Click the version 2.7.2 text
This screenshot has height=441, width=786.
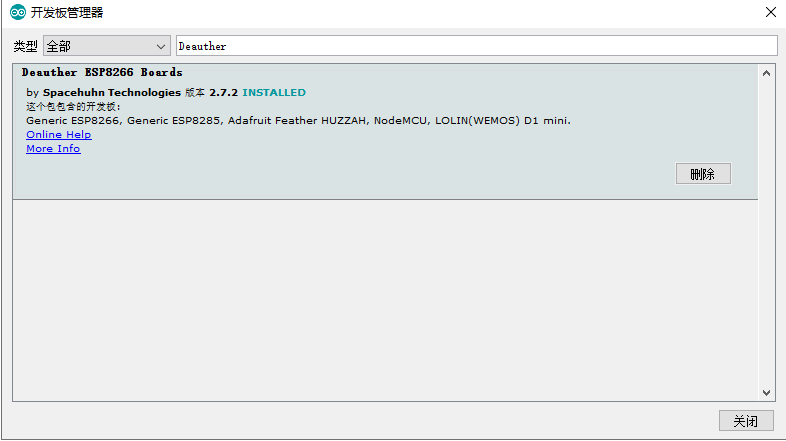(224, 93)
